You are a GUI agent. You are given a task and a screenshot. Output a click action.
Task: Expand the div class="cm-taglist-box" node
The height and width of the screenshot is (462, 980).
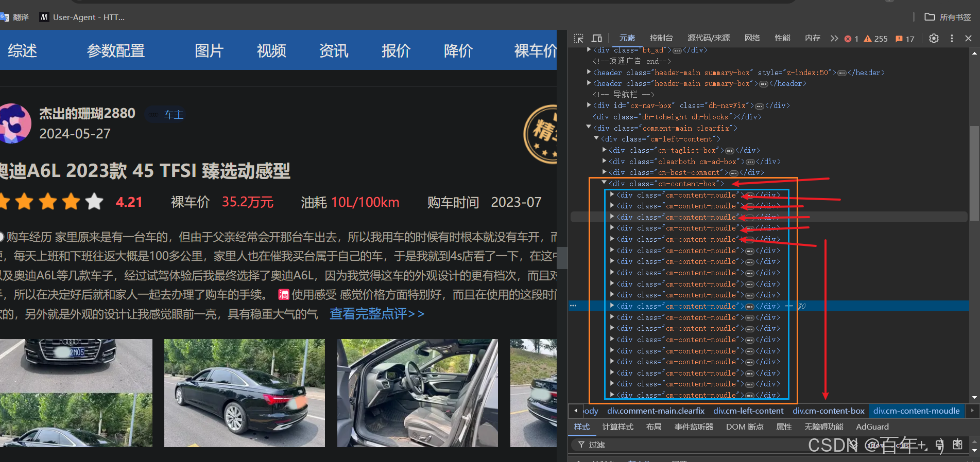[604, 150]
